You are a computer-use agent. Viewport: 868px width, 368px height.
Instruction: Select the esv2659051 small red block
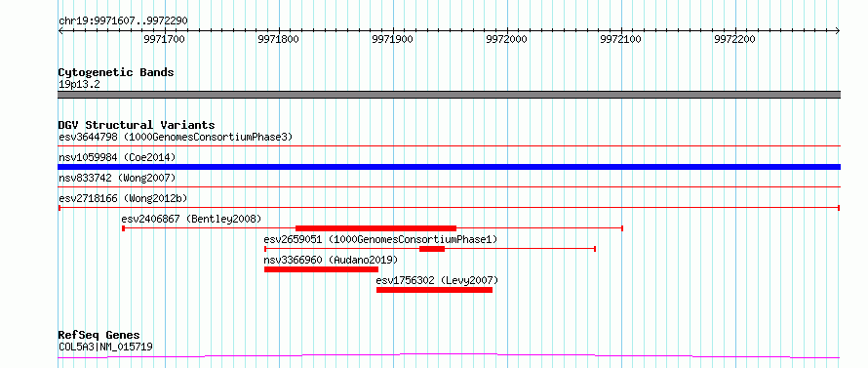[432, 249]
